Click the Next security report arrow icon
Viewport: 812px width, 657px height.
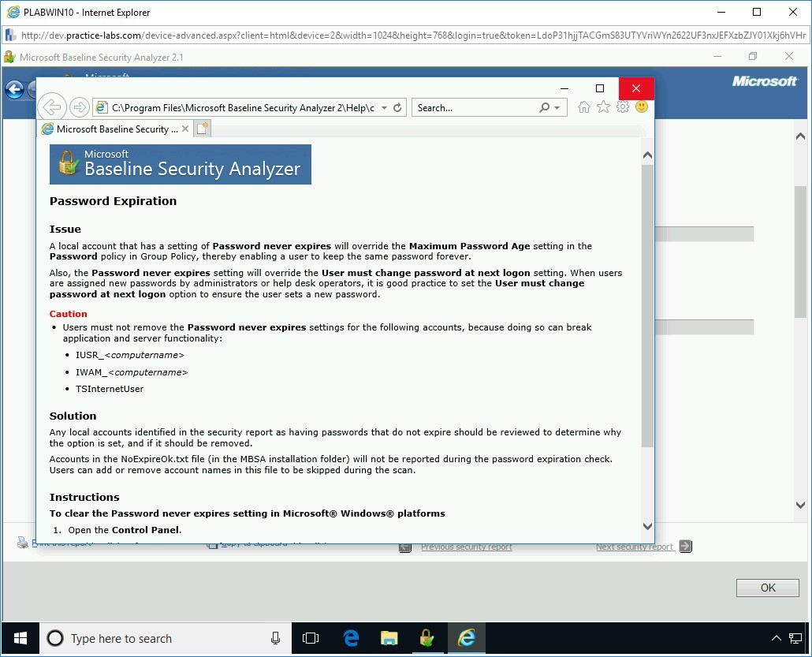[x=686, y=546]
